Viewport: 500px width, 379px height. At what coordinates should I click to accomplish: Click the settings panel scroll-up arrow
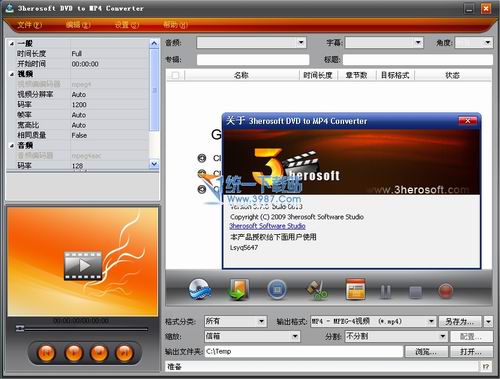[x=154, y=43]
